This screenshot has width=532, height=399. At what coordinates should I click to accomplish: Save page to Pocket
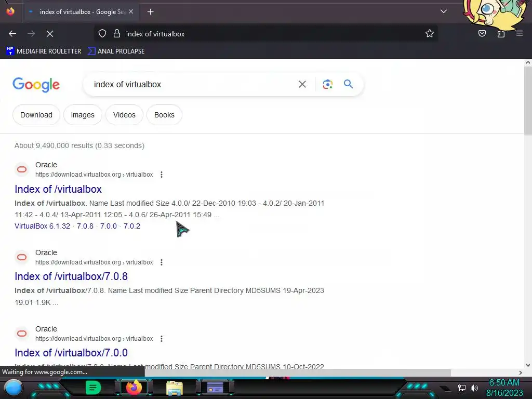pos(482,34)
